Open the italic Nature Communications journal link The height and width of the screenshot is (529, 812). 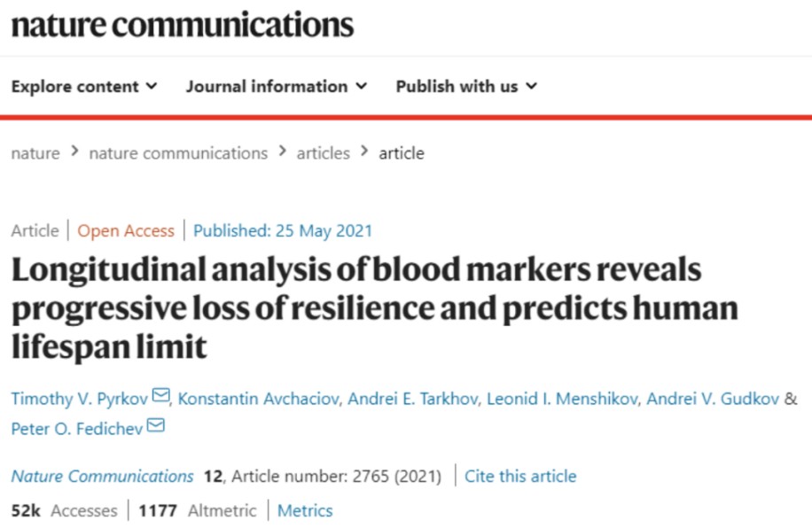[x=102, y=476]
